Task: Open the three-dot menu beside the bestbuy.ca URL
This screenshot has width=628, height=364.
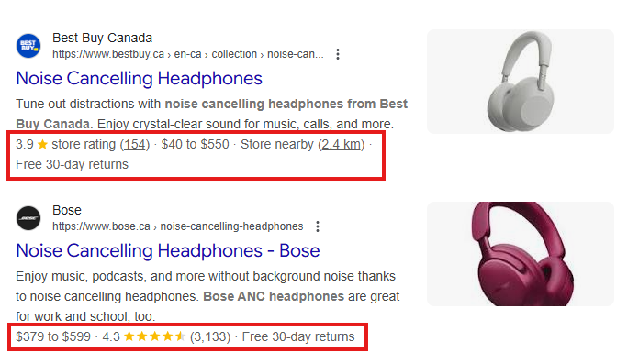Action: click(338, 54)
